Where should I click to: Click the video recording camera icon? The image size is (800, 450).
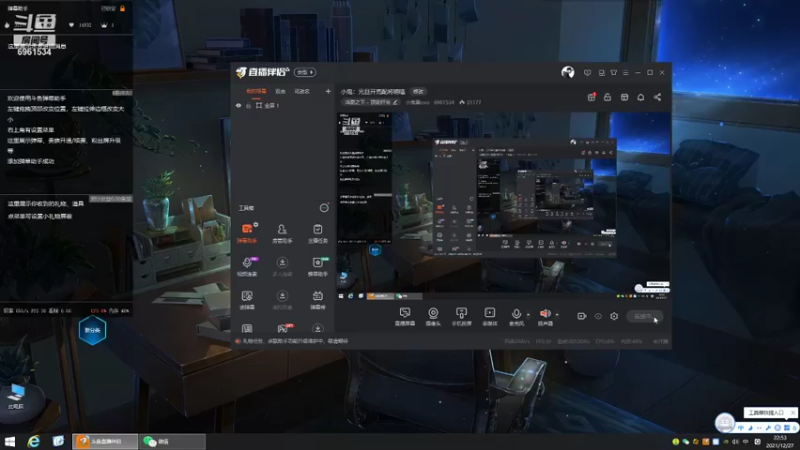coord(581,316)
